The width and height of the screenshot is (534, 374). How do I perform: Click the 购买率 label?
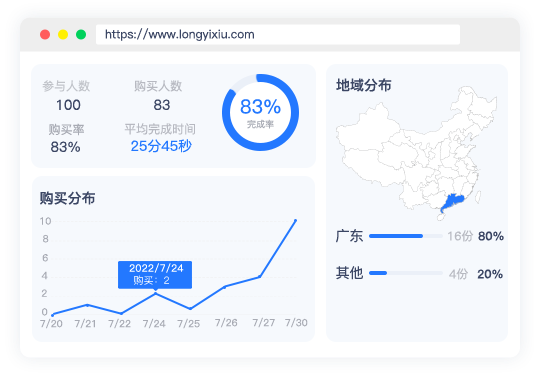(66, 129)
